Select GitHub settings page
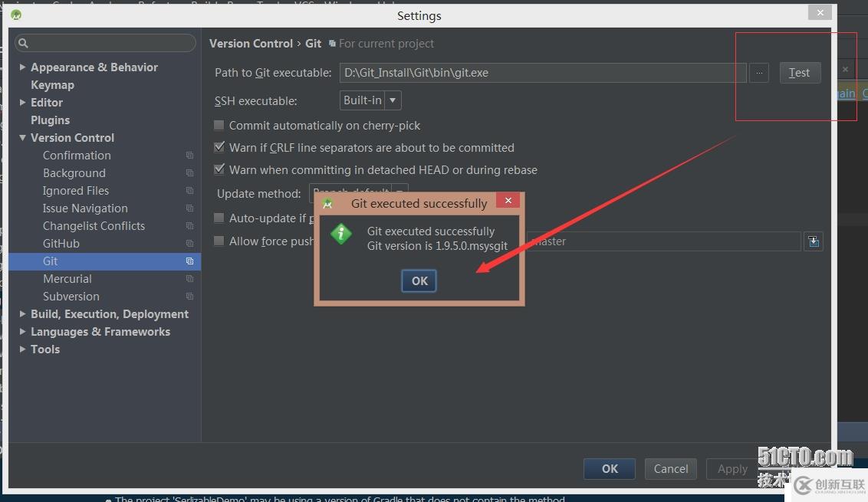Screen dimensions: 868x502 pyautogui.click(x=61, y=244)
